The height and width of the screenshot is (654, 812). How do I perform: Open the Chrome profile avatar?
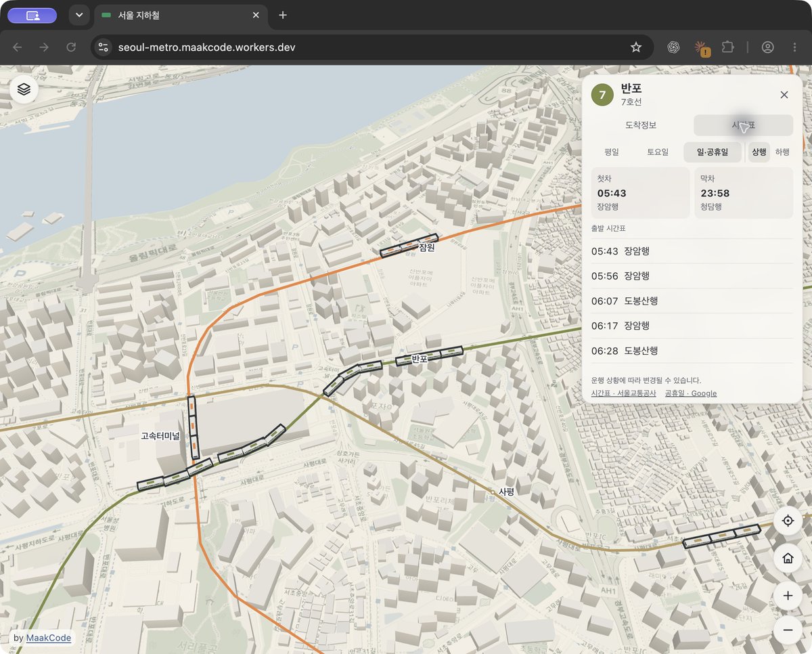[767, 47]
